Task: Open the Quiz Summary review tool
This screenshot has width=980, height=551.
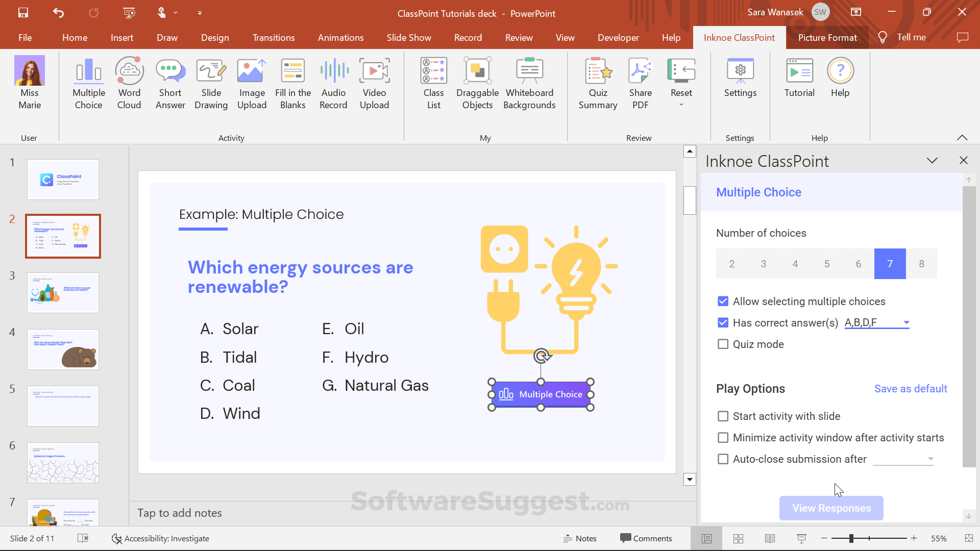Action: pyautogui.click(x=597, y=82)
